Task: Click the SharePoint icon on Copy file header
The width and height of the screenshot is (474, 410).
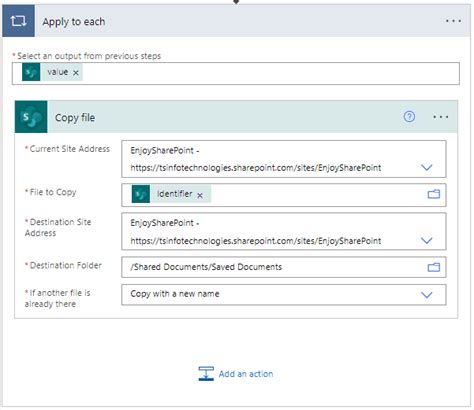Action: click(31, 117)
